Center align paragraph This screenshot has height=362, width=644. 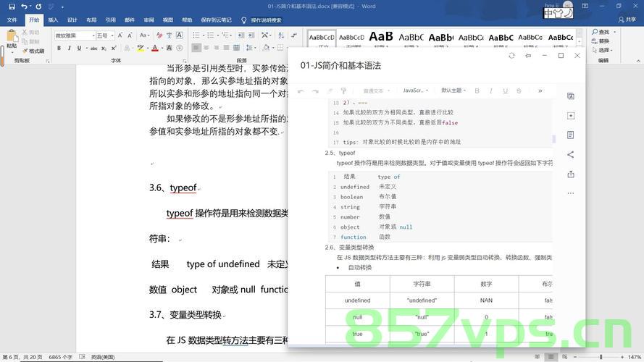tap(206, 48)
